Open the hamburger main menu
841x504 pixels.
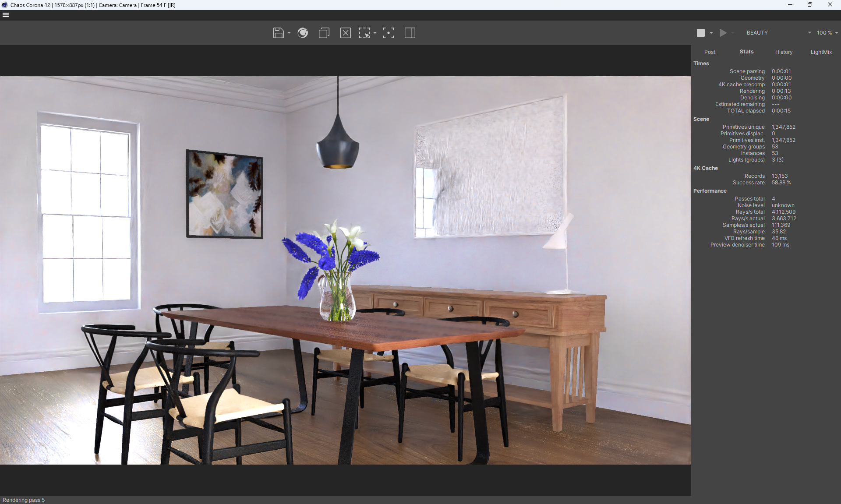click(x=6, y=15)
